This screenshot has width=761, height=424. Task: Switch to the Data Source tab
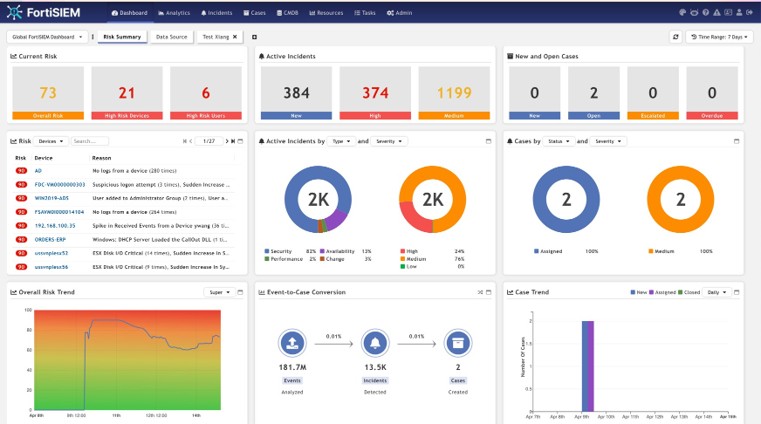click(171, 36)
